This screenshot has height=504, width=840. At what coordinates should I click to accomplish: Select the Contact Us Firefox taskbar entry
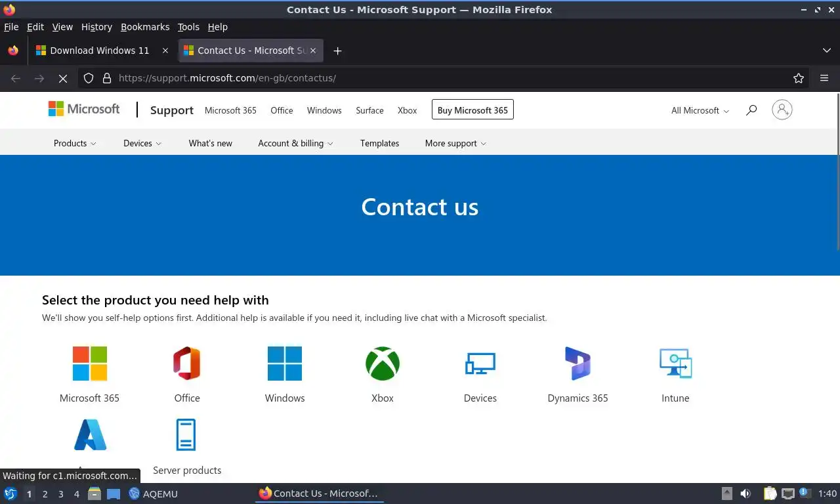pyautogui.click(x=319, y=493)
